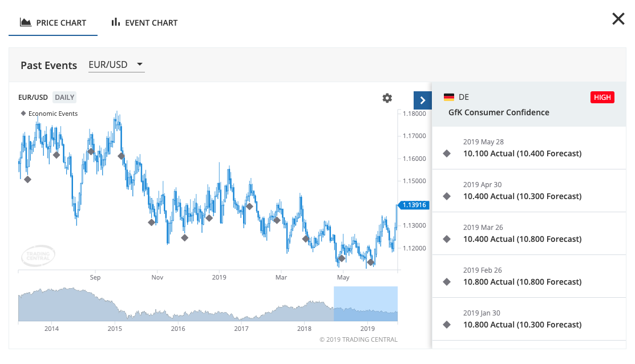Viewport: 635px width, 364px height.
Task: Click the Economic Events legend item
Action: point(49,114)
